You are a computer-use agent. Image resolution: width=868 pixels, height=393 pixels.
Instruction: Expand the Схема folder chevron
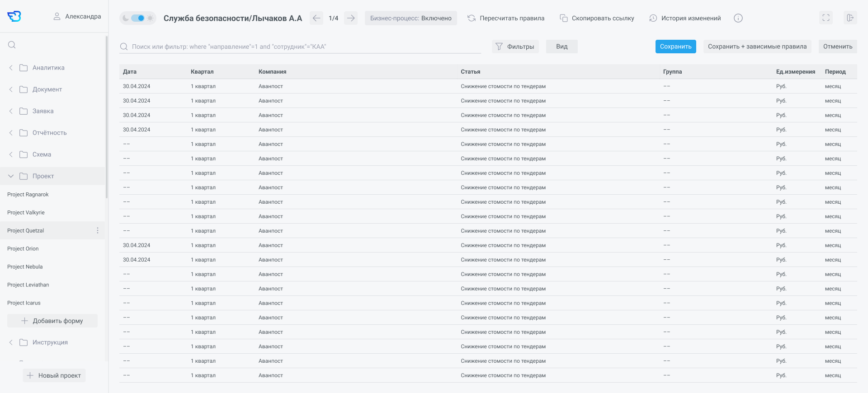click(x=11, y=154)
